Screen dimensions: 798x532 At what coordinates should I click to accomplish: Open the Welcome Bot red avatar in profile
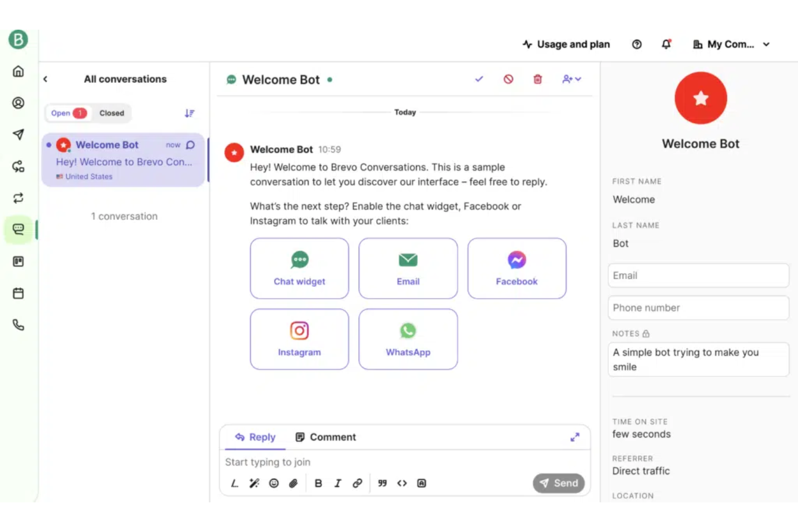click(700, 98)
